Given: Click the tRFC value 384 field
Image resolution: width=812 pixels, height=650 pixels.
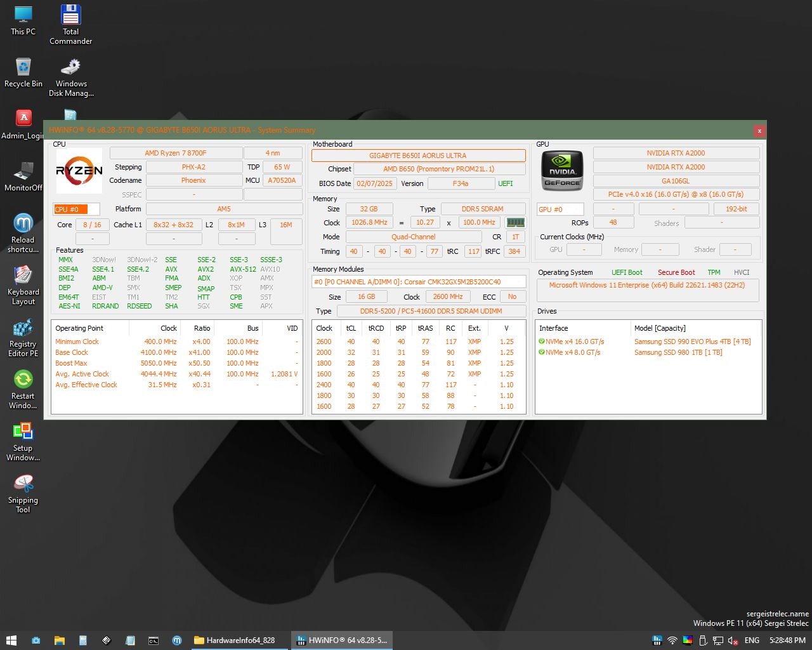Looking at the screenshot, I should point(514,251).
